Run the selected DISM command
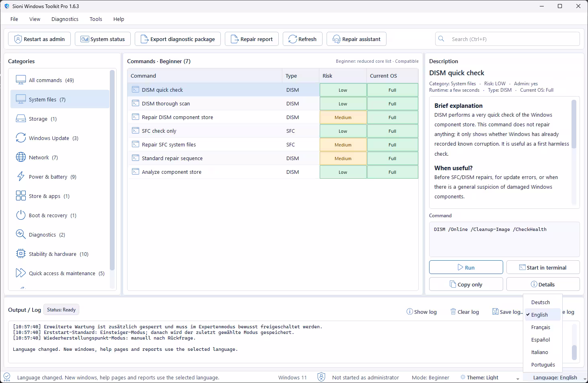This screenshot has width=588, height=383. click(x=466, y=267)
